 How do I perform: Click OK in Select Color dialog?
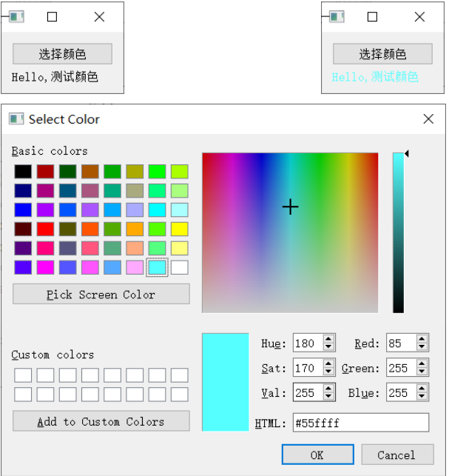point(317,455)
